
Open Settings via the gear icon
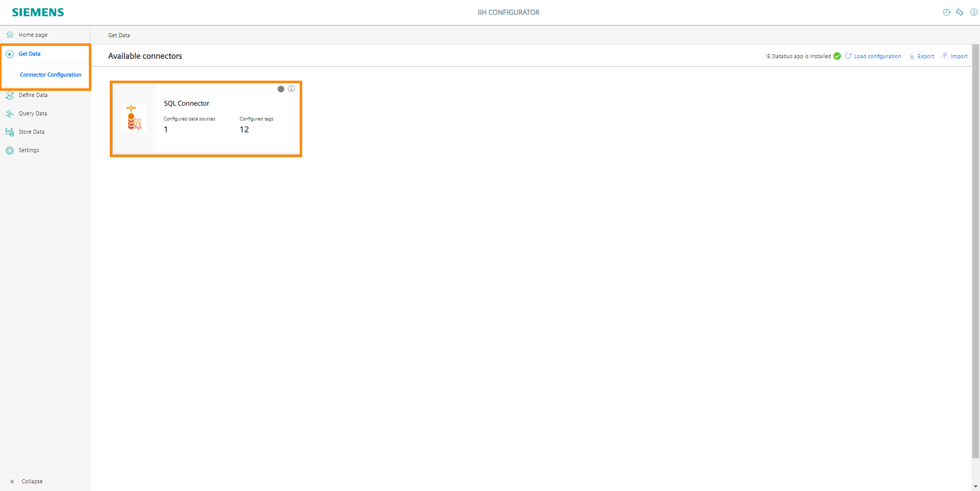(x=10, y=151)
